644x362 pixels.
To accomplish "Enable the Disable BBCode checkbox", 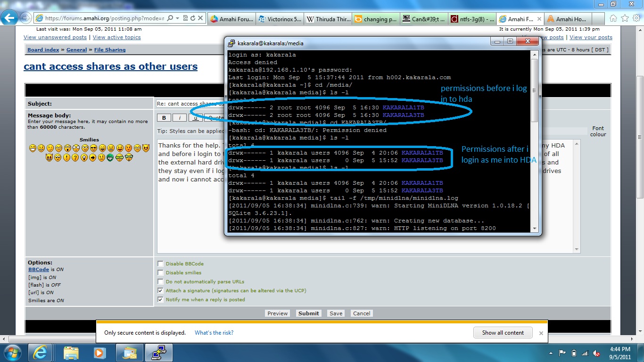I will (161, 264).
